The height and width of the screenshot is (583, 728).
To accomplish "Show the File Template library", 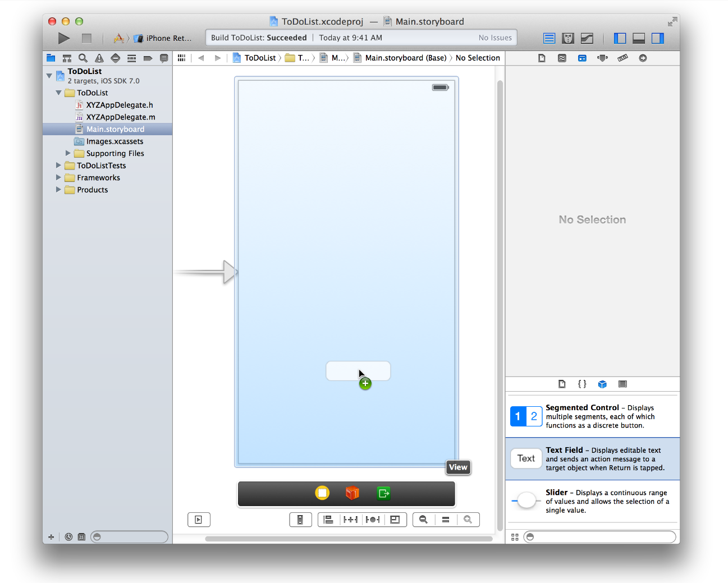I will (562, 384).
